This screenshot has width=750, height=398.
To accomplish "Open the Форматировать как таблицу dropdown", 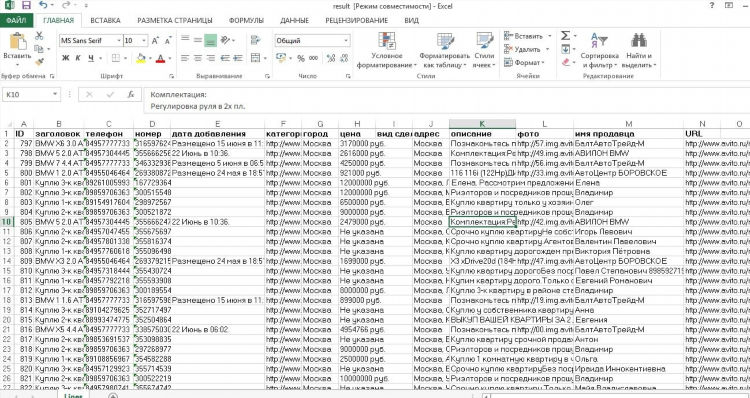I will point(444,50).
